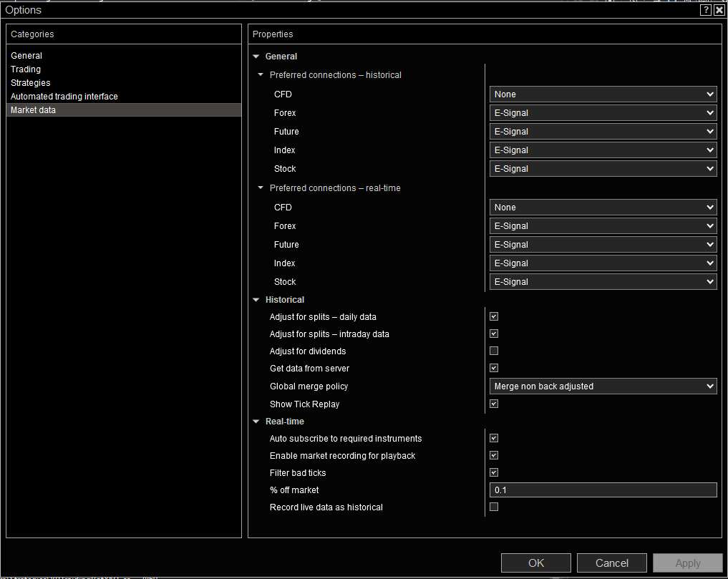728x579 pixels.
Task: Click the % off market field
Action: [603, 490]
